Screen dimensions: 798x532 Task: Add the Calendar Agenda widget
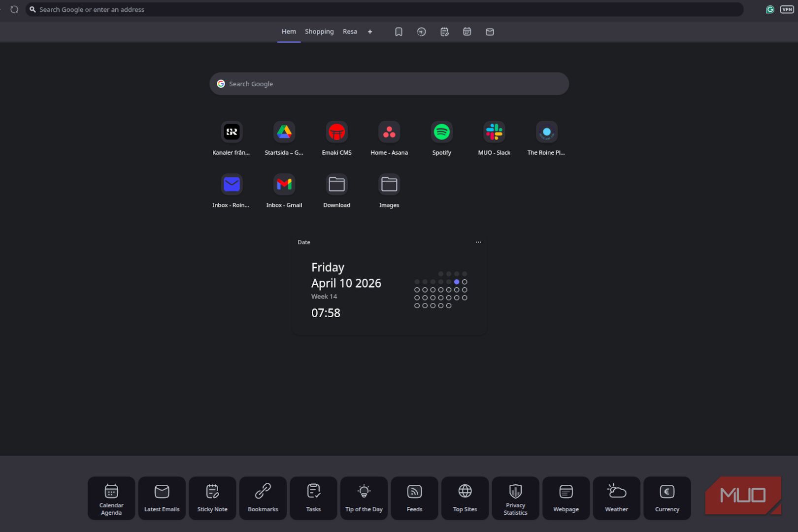click(x=111, y=498)
